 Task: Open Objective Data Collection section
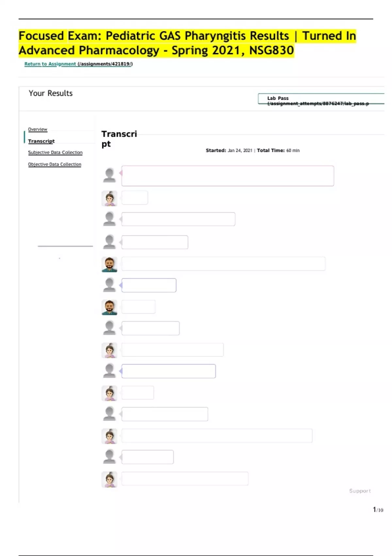[x=55, y=164]
